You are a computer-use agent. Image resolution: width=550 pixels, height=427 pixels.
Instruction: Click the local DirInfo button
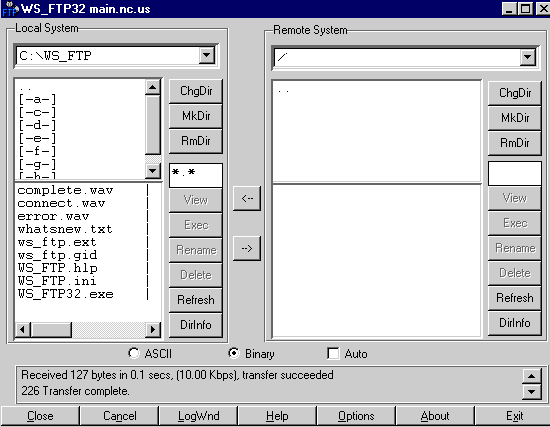point(196,325)
